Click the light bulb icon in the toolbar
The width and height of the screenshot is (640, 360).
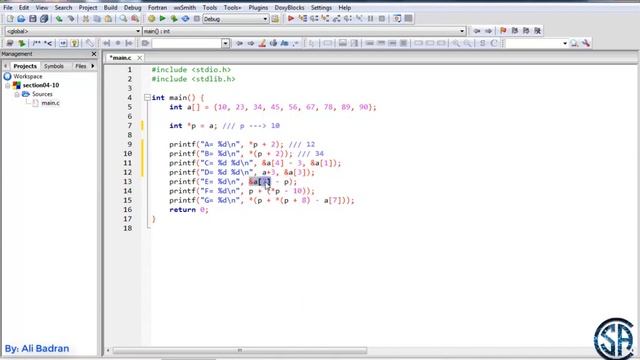tap(74, 43)
